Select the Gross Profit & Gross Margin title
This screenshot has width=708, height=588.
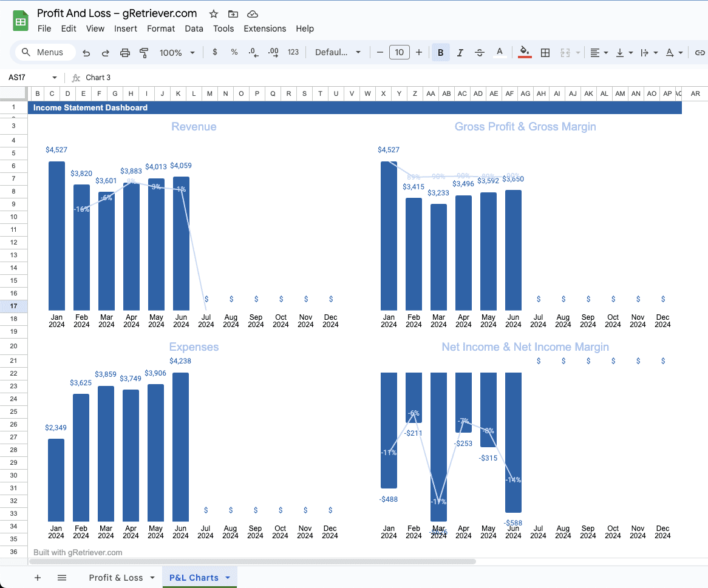pos(525,127)
